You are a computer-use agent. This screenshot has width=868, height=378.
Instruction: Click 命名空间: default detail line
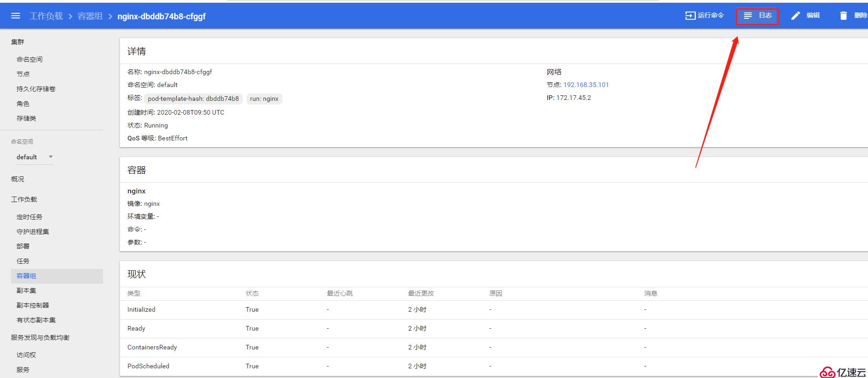(x=152, y=85)
